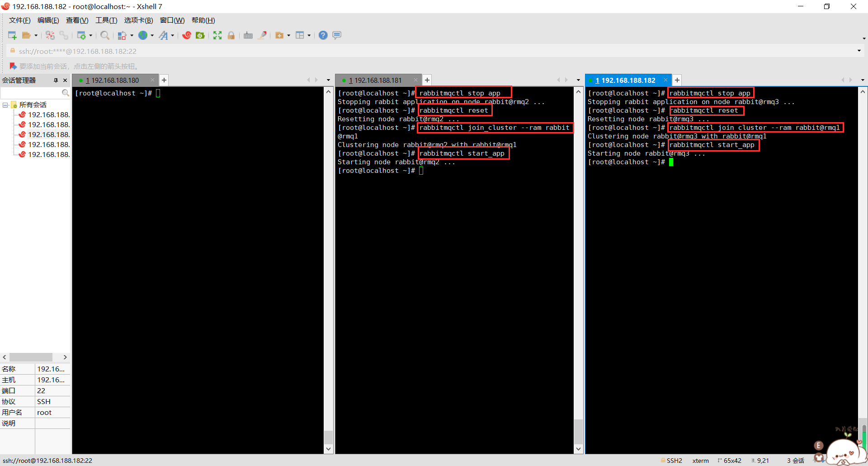Close the 192.168.188.182 tab
Image resolution: width=868 pixels, height=466 pixels.
pyautogui.click(x=665, y=80)
